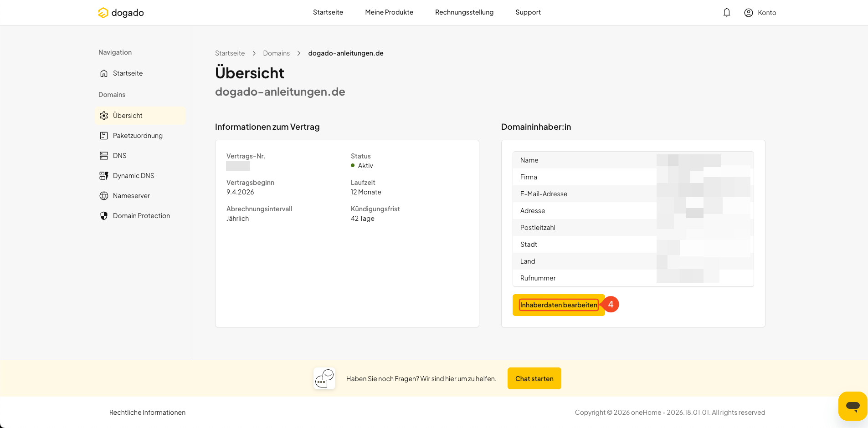The height and width of the screenshot is (428, 868).
Task: Click the DNS server icon
Action: (104, 156)
